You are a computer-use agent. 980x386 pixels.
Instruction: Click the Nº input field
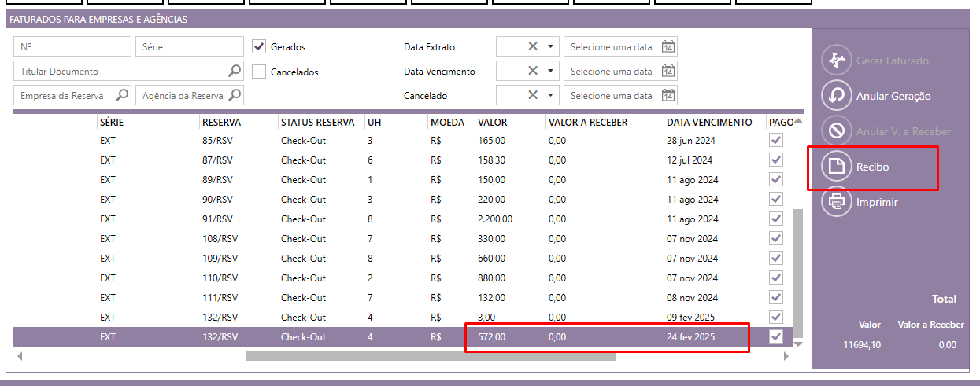tap(72, 47)
